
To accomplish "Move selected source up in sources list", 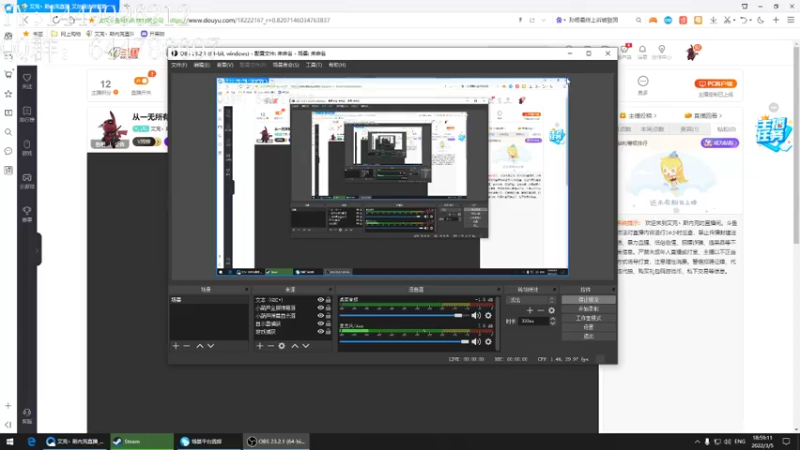I will click(295, 346).
